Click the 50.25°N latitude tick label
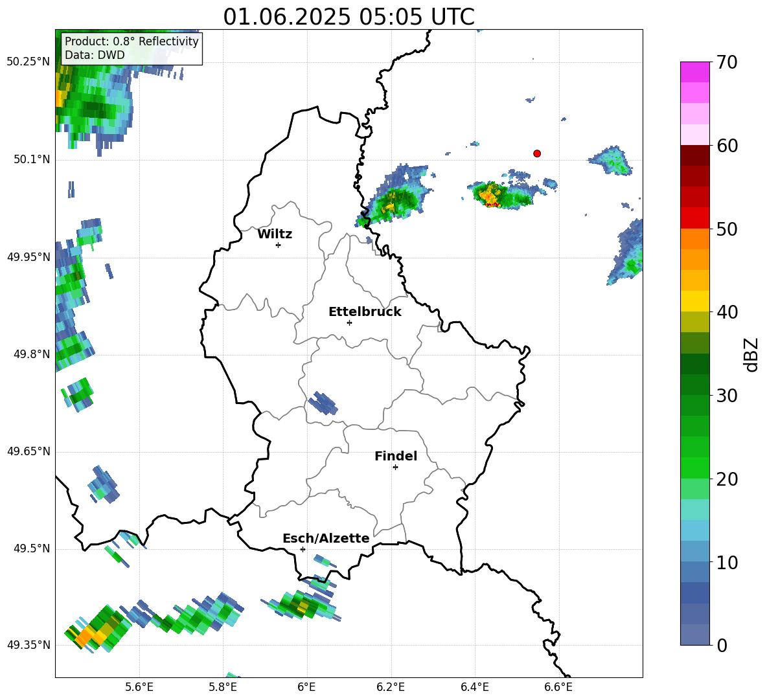767x700 pixels. coord(29,62)
